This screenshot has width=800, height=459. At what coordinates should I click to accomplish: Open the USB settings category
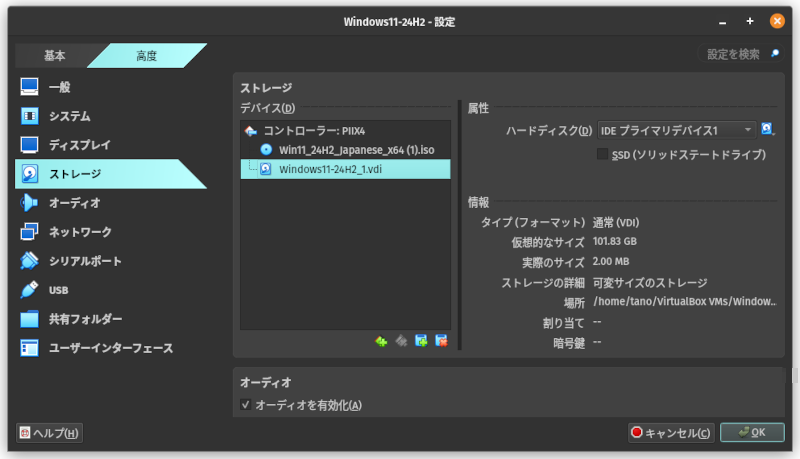coord(58,290)
